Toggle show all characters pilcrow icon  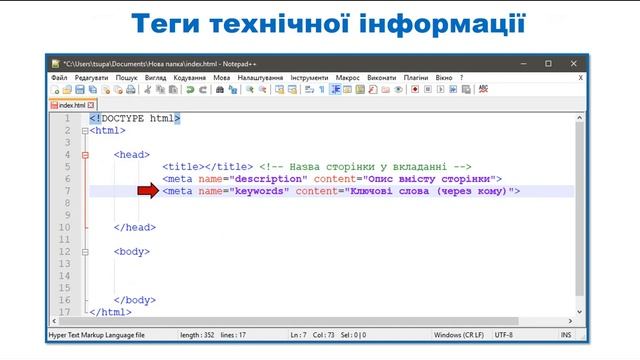[322, 89]
